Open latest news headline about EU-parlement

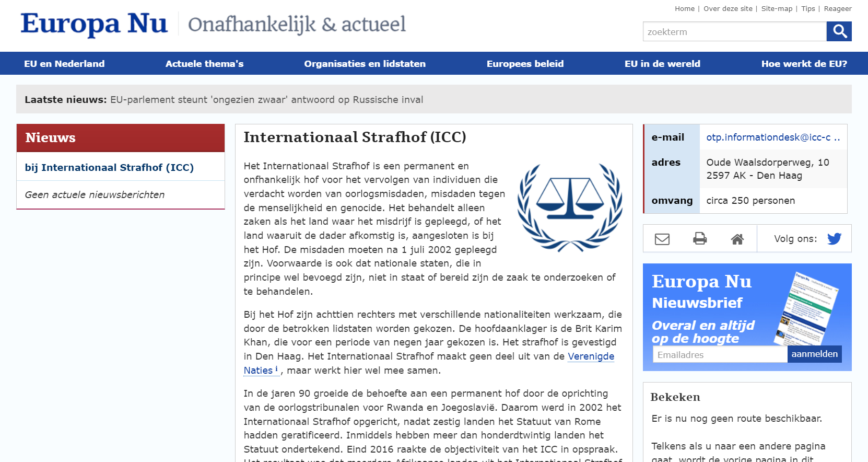pos(266,99)
